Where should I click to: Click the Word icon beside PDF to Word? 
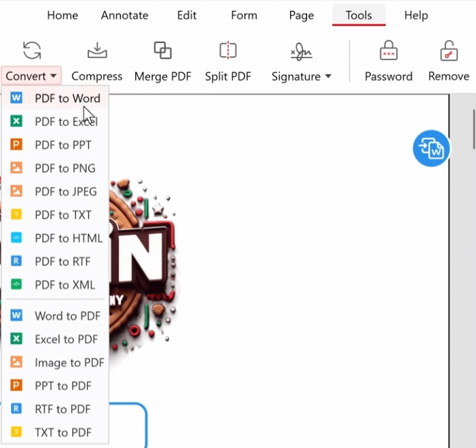point(16,98)
